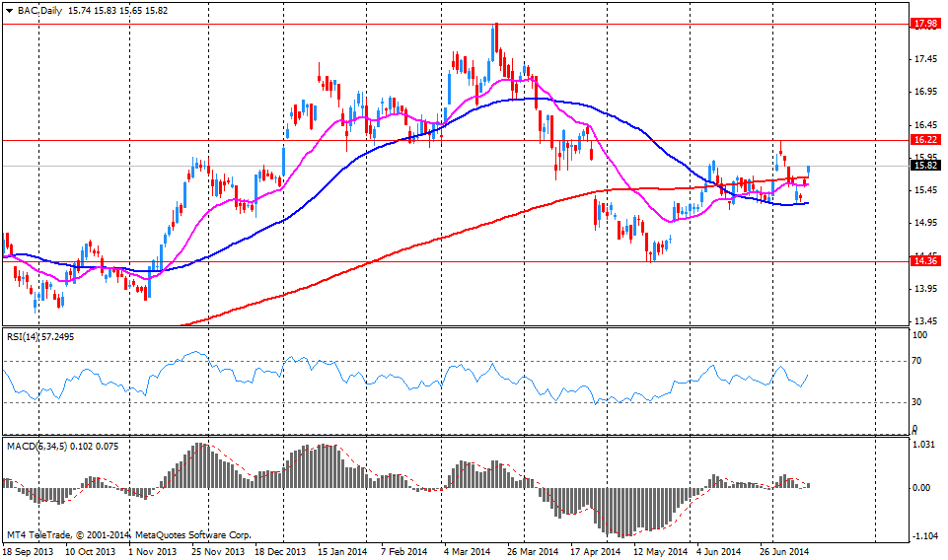Click the -1.104 value on MACD scale

point(922,536)
